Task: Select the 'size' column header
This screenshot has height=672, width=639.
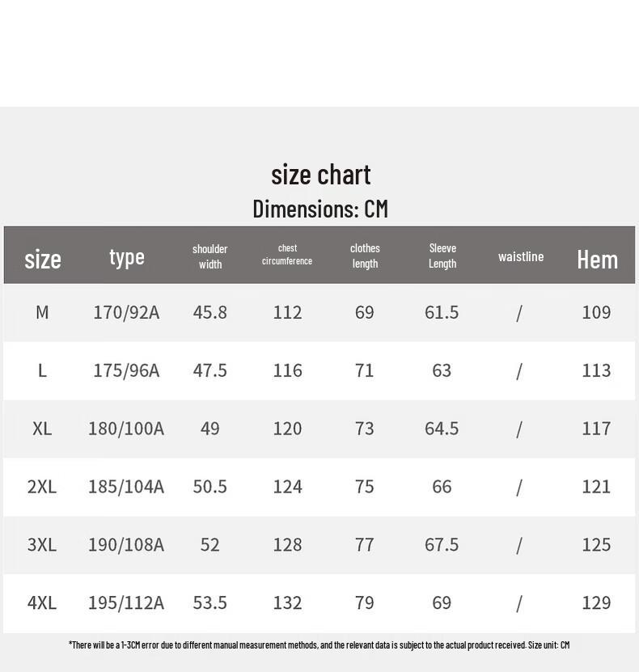Action: coord(42,260)
